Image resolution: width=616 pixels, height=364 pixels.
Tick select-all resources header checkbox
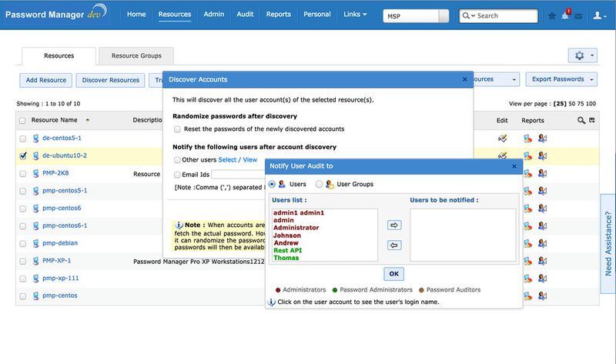click(x=22, y=121)
